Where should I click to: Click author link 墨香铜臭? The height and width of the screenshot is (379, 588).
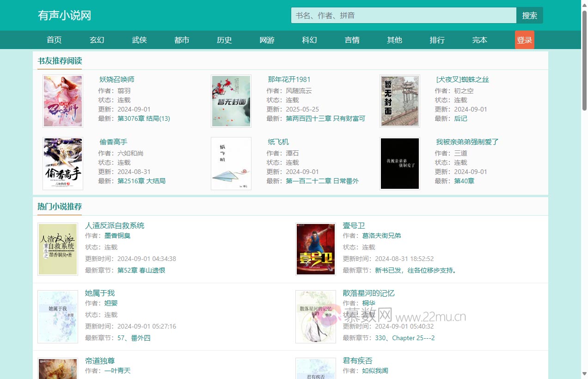[117, 236]
